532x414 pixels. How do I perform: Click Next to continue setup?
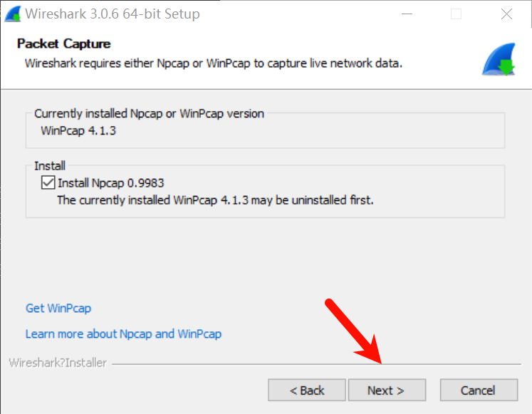point(387,390)
